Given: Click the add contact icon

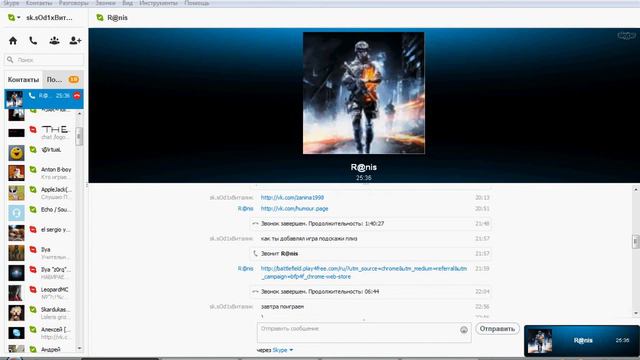Looking at the screenshot, I should tap(75, 40).
